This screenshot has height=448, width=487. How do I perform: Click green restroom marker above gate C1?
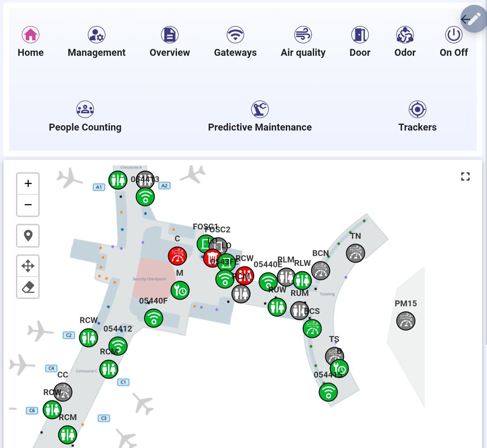point(109,369)
